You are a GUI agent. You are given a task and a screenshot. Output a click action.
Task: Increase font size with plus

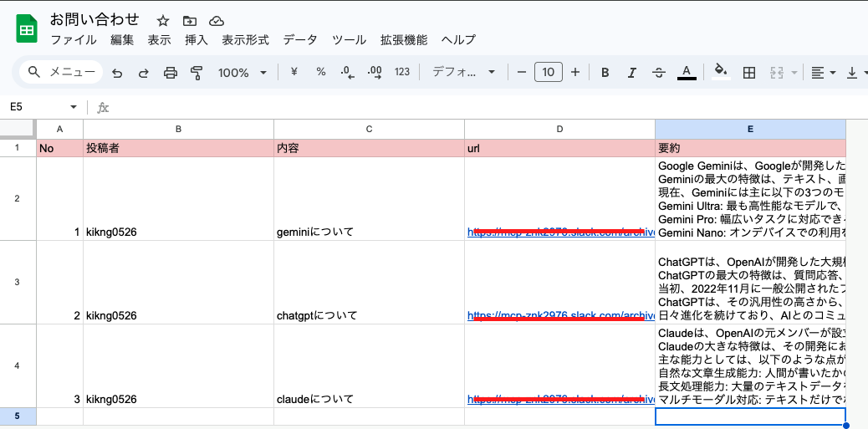click(575, 72)
